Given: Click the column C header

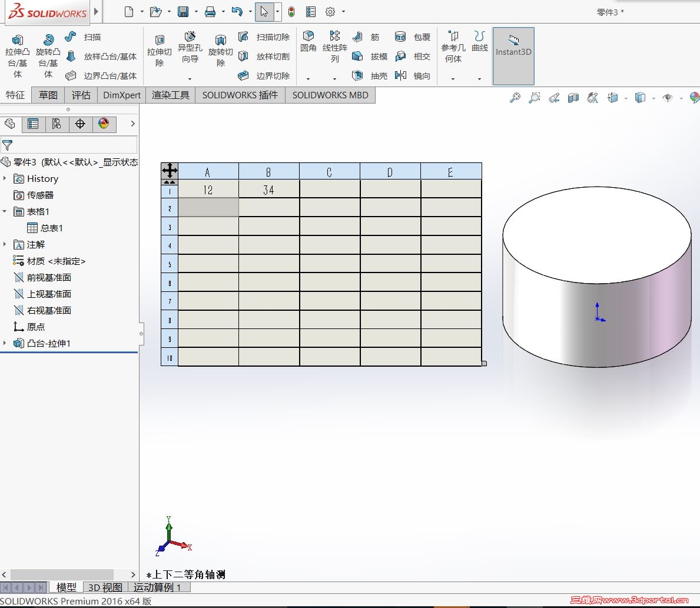Looking at the screenshot, I should [x=330, y=171].
